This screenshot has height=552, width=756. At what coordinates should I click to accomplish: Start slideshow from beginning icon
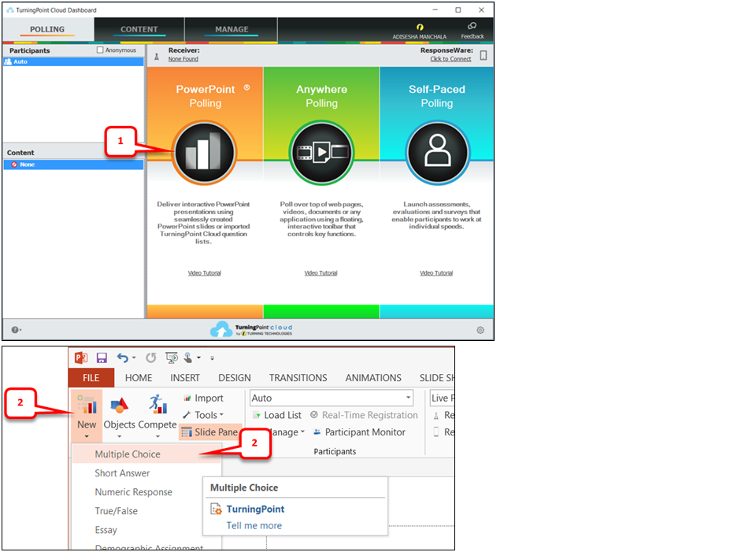(171, 358)
